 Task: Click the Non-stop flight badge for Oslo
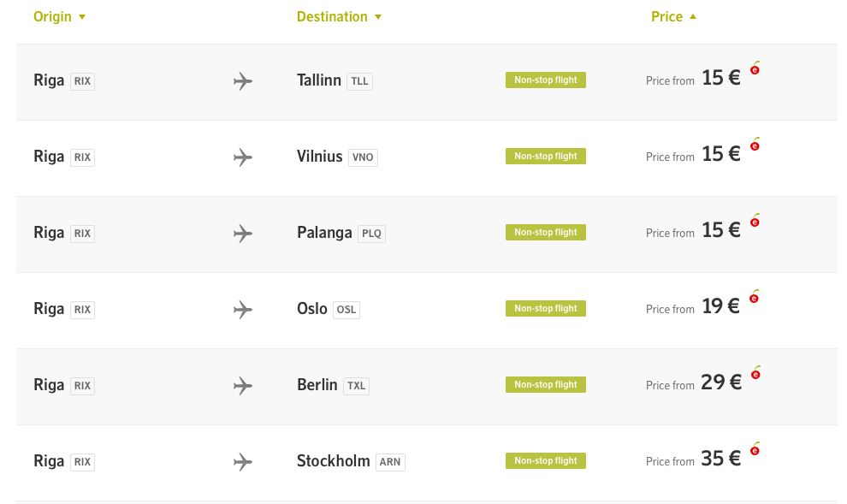click(546, 309)
